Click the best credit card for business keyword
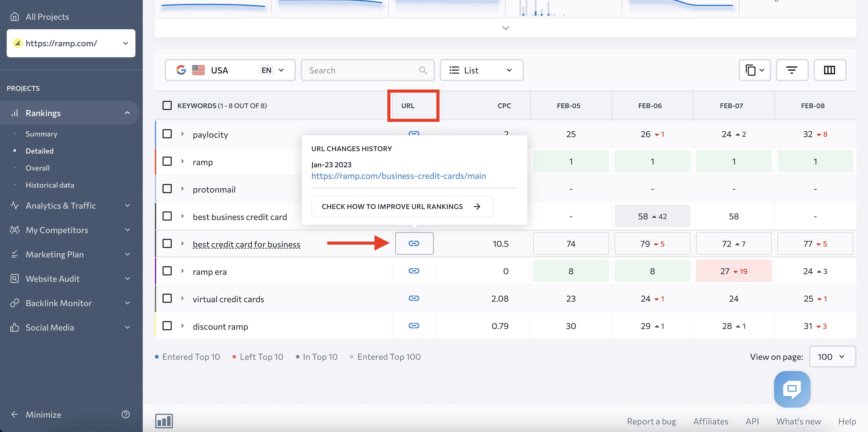Screen dimensions: 868x432 coord(246,244)
